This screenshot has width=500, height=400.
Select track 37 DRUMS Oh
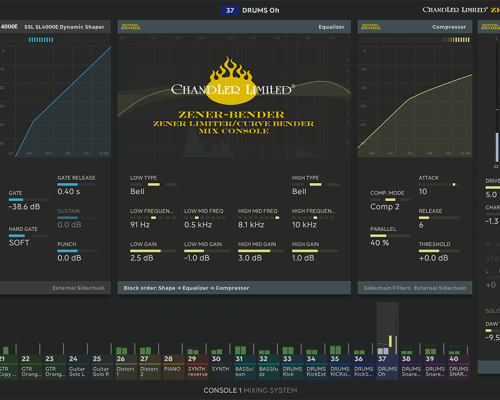(x=388, y=367)
